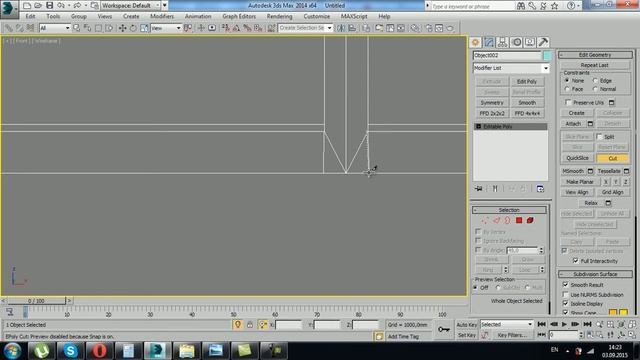Deactivate the highlighted Cut button
The image size is (640, 360).
click(613, 158)
